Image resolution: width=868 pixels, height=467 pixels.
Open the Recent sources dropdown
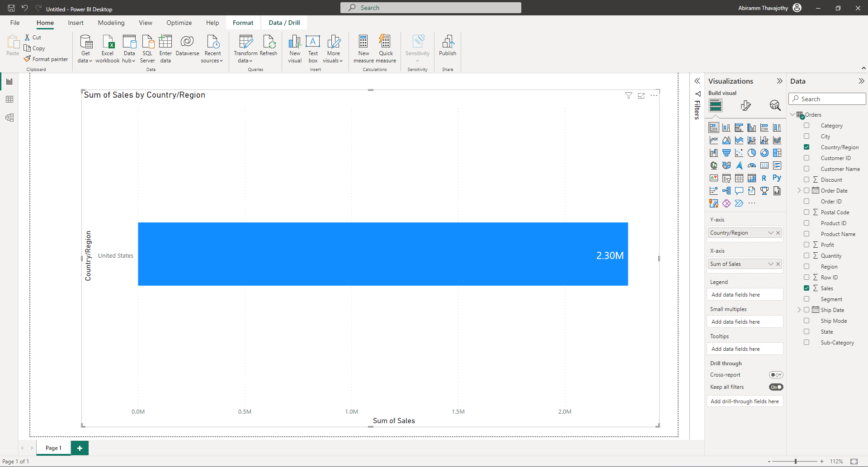point(212,49)
